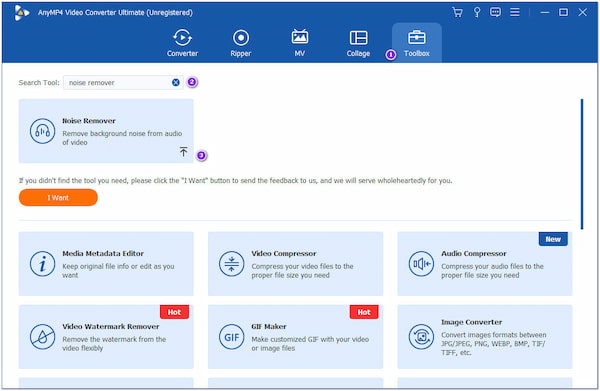The image size is (600, 391).
Task: Pin Noise Remover to top arrow icon
Action: pos(184,152)
